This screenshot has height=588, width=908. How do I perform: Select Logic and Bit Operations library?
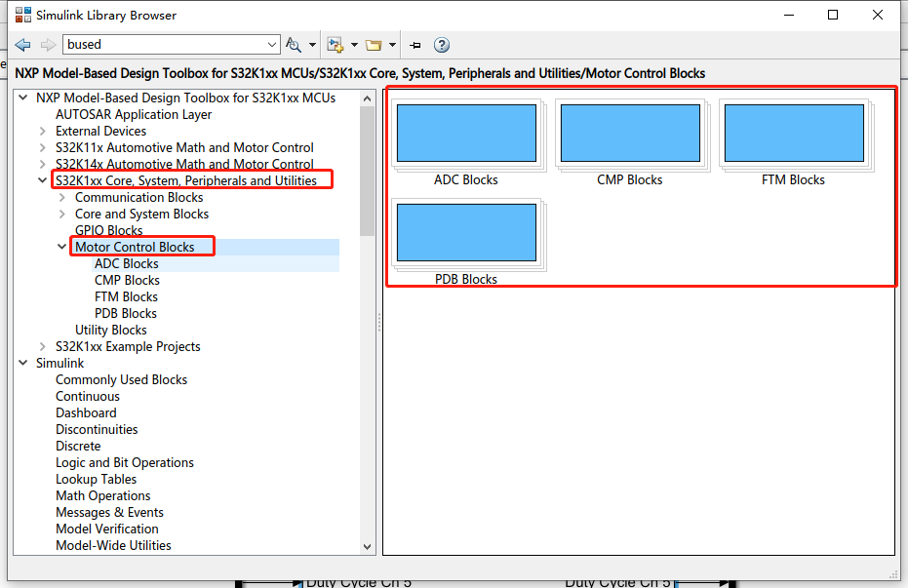(125, 463)
